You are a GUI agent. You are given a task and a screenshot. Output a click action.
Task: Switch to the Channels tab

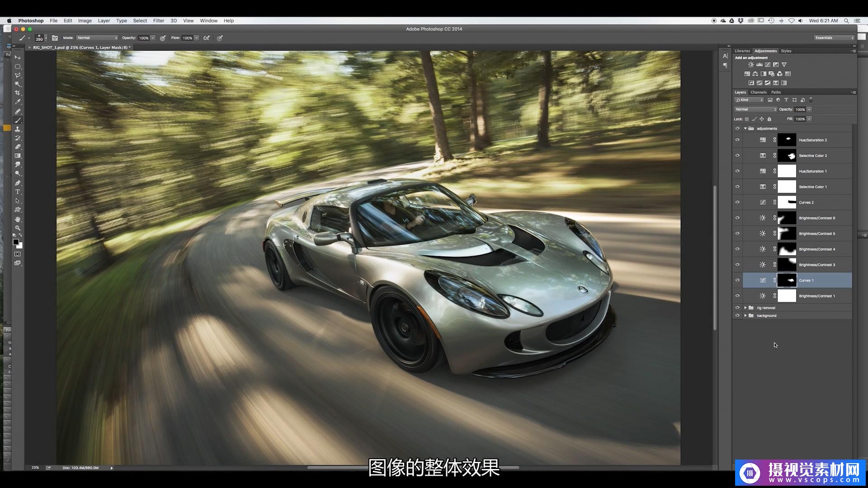[x=758, y=92]
